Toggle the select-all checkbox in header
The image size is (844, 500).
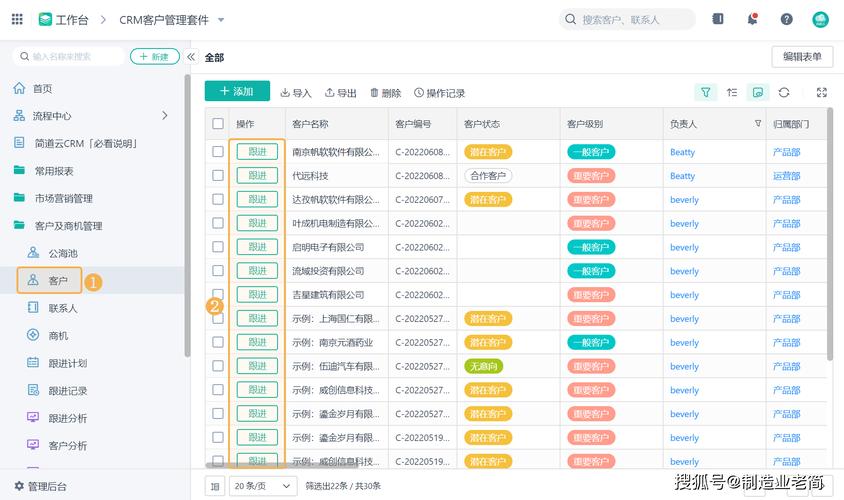coord(217,123)
